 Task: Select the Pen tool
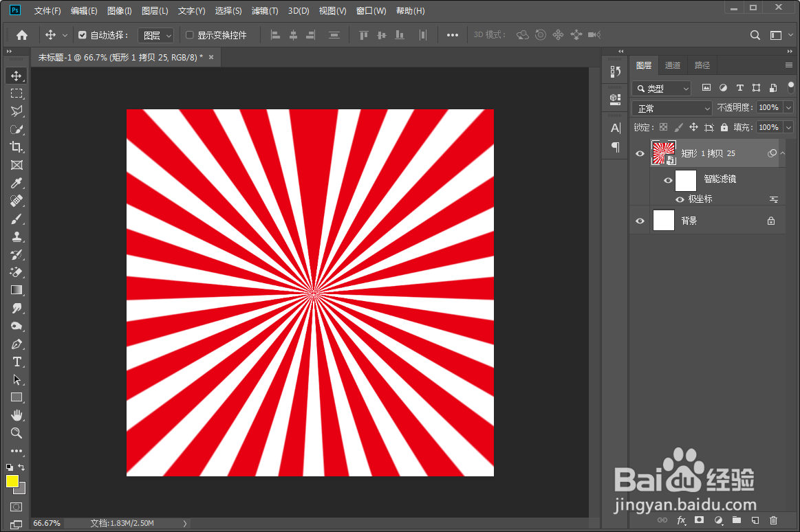pos(17,344)
